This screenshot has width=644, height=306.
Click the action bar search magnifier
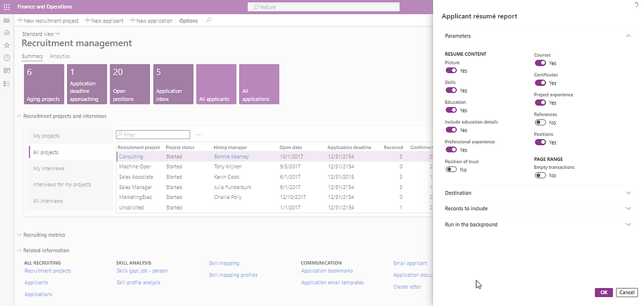209,20
